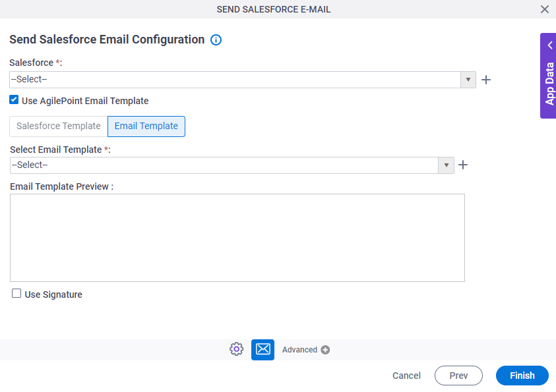Open the Salesforce dropdown arrow
Viewport: 556px width, 392px height.
(x=468, y=80)
